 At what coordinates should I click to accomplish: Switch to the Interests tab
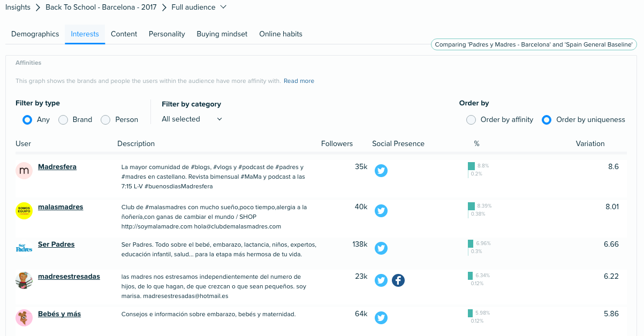click(85, 34)
